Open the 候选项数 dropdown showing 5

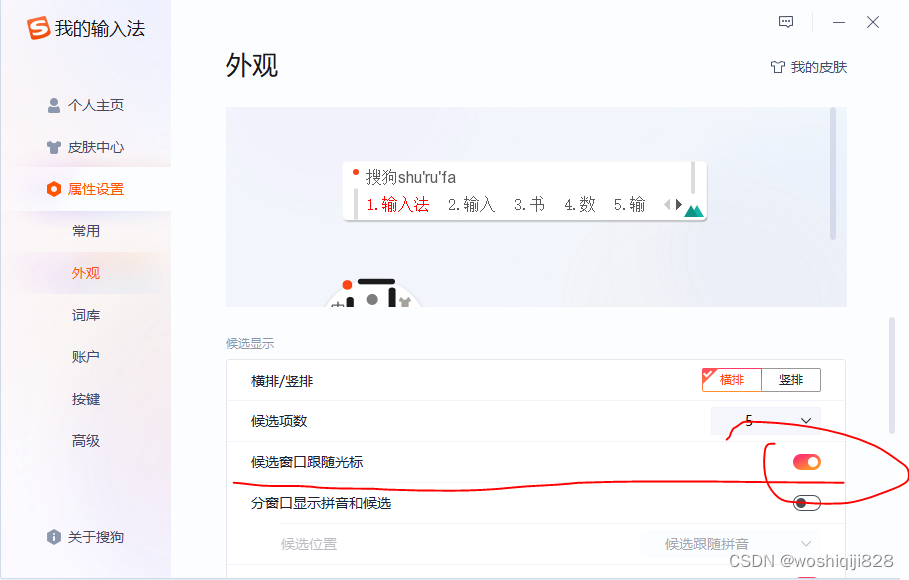[766, 420]
